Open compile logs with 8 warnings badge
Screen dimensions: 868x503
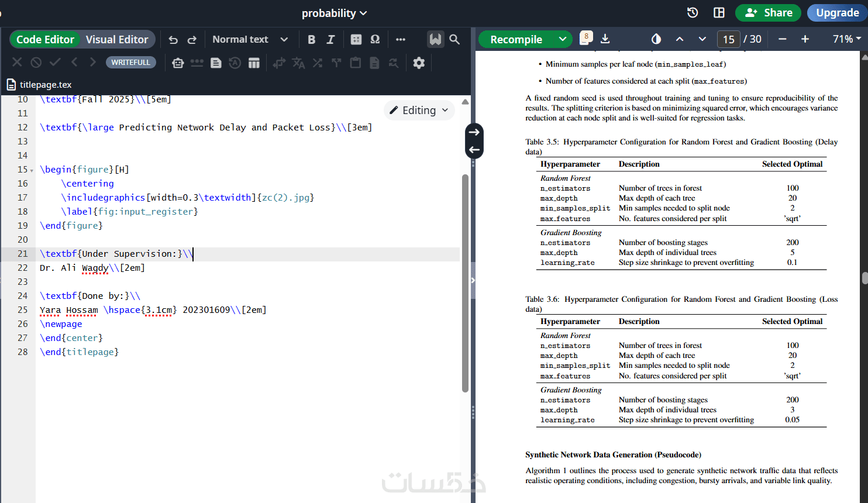point(585,38)
